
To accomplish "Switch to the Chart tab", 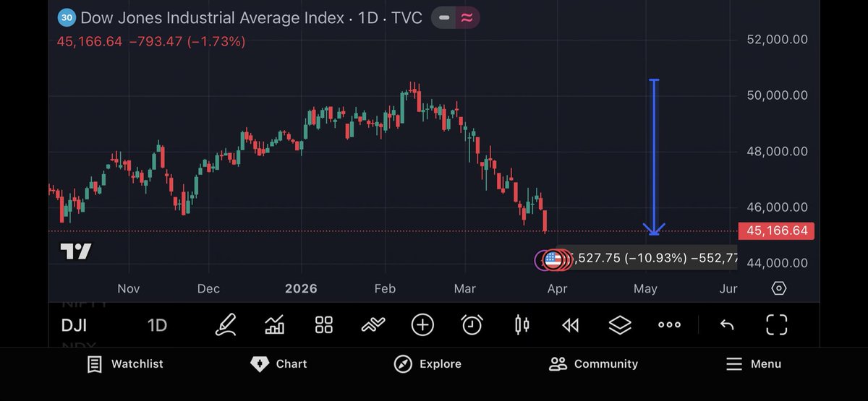I will point(278,364).
